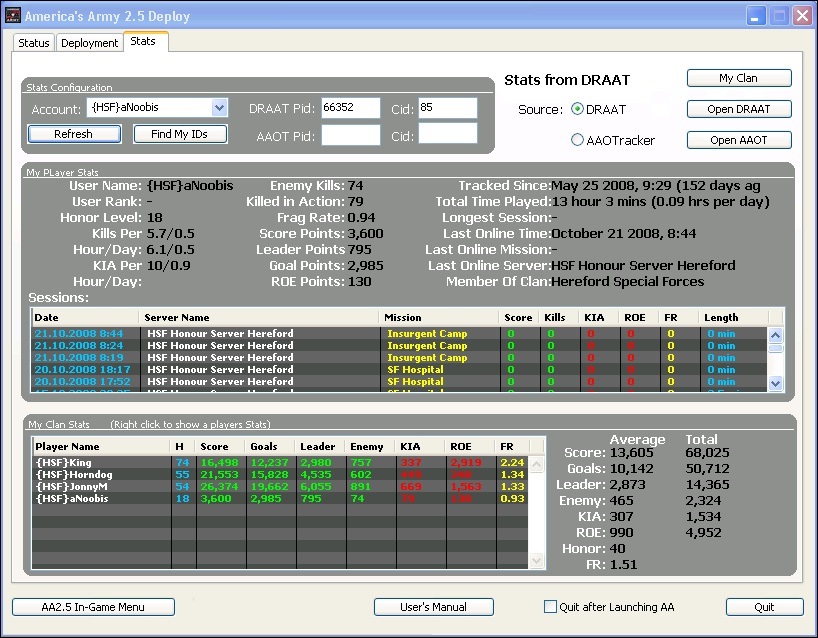
Task: Click the sessions list scroll up arrow
Action: click(x=776, y=335)
